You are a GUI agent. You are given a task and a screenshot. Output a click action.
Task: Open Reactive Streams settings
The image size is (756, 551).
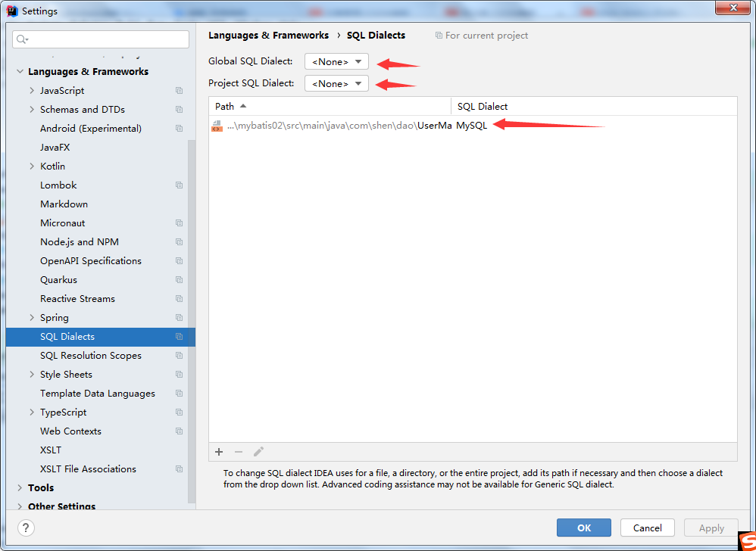pos(77,299)
